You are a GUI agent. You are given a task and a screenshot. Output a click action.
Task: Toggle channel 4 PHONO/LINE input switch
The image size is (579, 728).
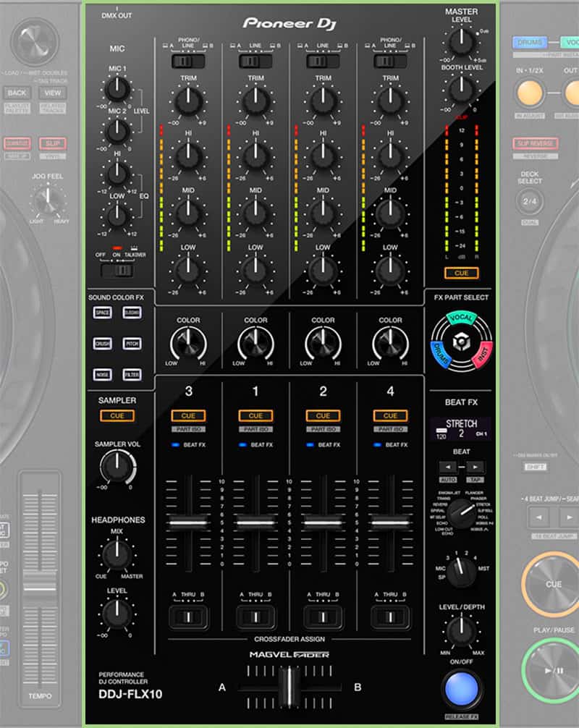pos(390,61)
